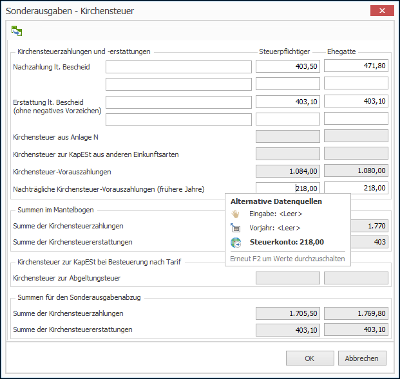Click the empty second Nachzahlung Steuerpflichtiger field
The width and height of the screenshot is (400, 379).
(x=288, y=83)
